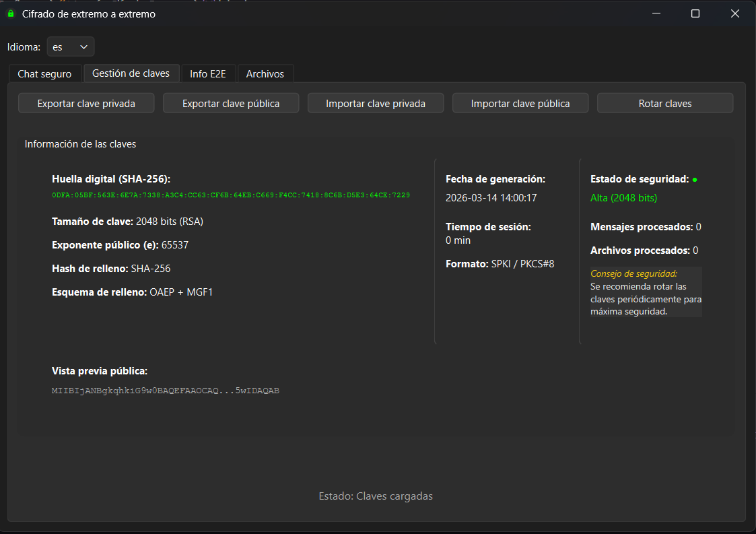This screenshot has height=534, width=756.
Task: Open the Info E2E tab
Action: point(209,73)
